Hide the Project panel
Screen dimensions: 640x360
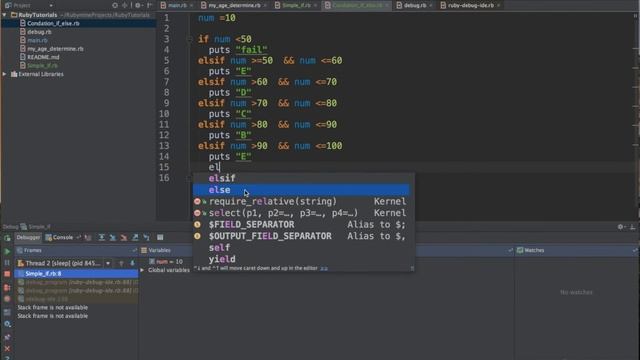click(149, 5)
